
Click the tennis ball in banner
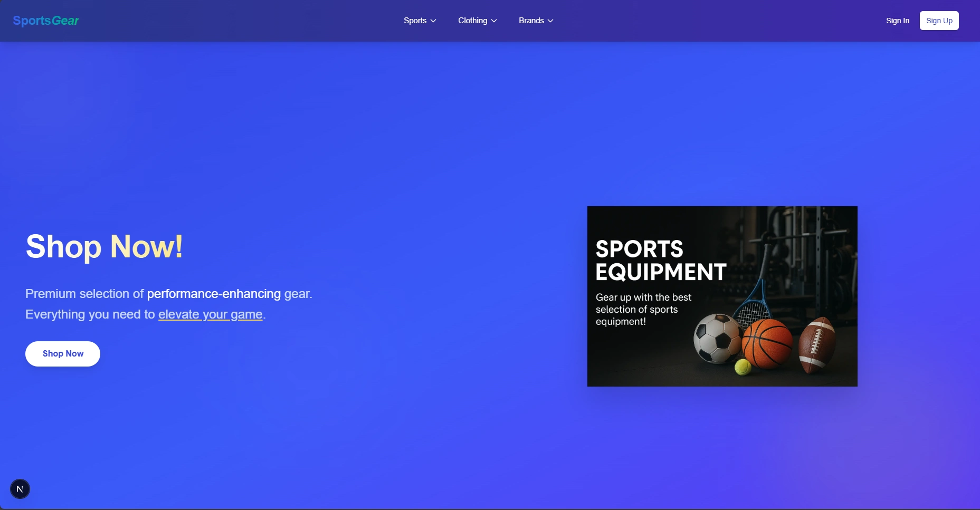[x=743, y=367]
